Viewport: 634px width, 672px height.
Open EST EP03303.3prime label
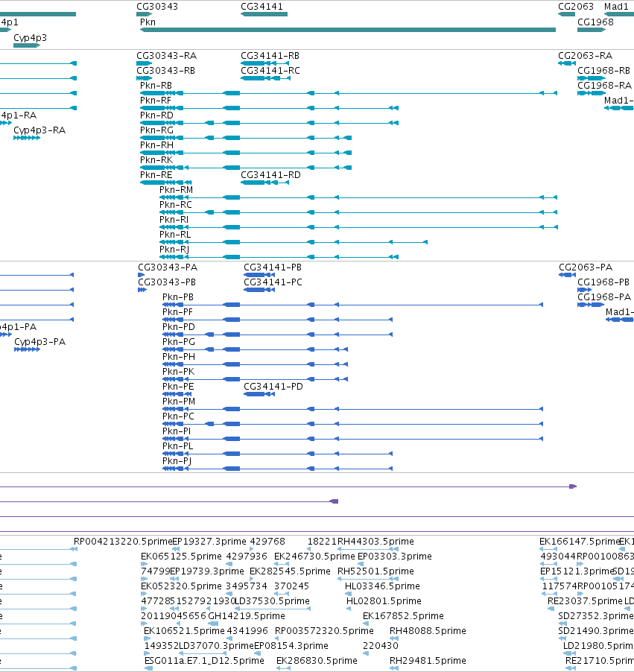click(x=395, y=557)
